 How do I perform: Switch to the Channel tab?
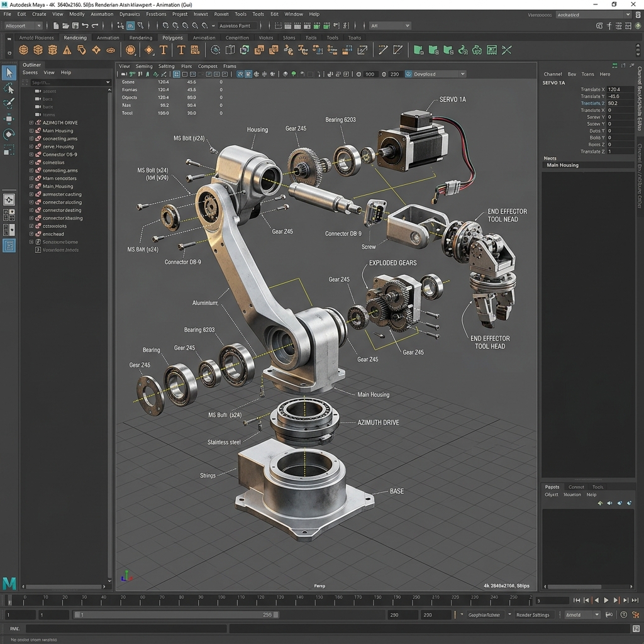[x=552, y=74]
